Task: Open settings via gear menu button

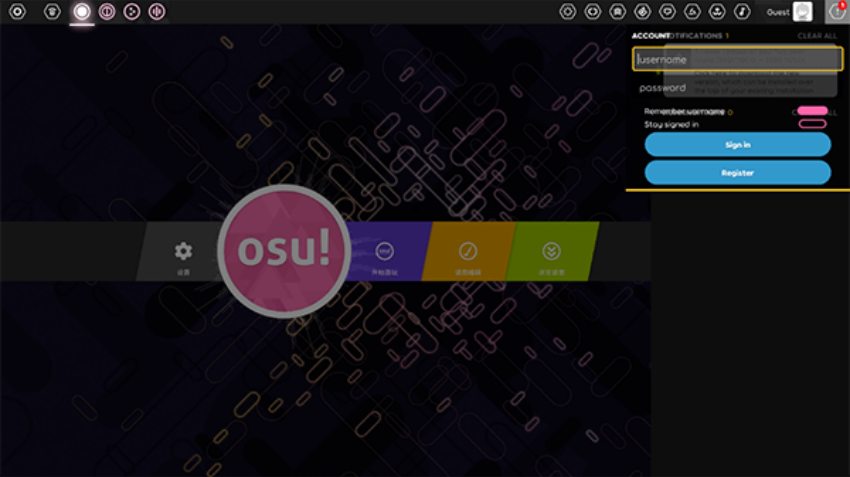Action: [x=183, y=252]
